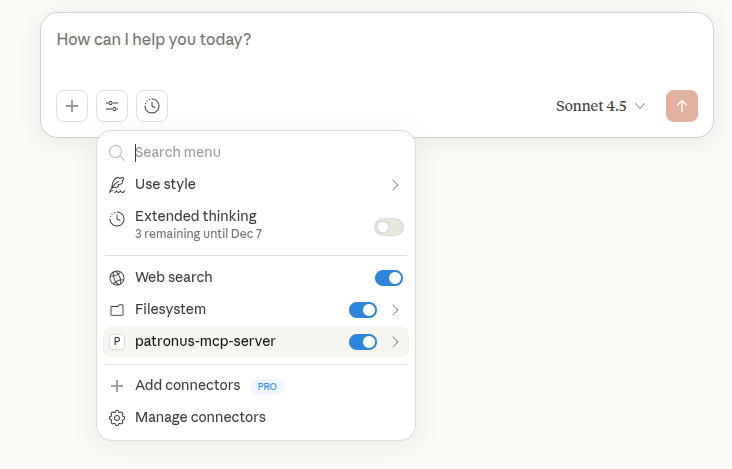
Task: Expand Filesystem tools with chevron arrow
Action: point(395,310)
